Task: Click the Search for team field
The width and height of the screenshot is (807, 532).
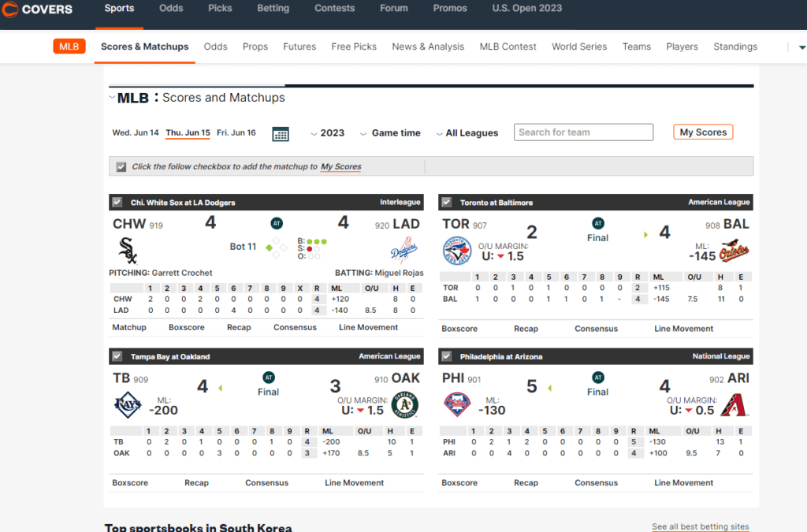Action: [584, 132]
